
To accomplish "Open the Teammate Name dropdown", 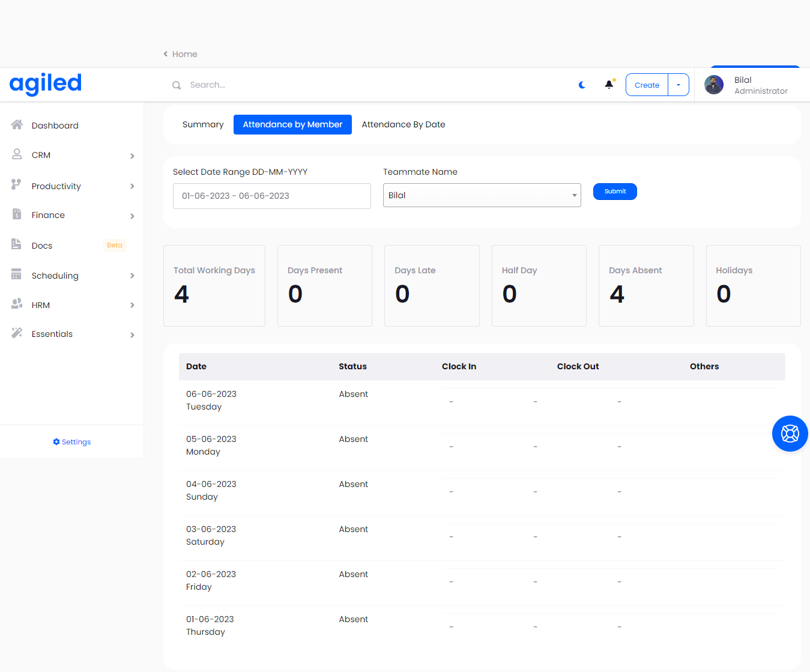I will pos(482,195).
